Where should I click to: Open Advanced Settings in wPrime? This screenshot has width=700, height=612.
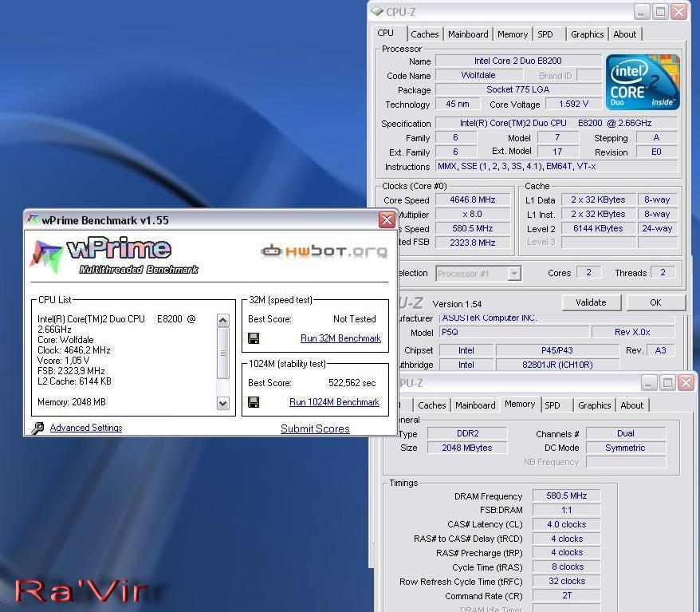[x=86, y=428]
